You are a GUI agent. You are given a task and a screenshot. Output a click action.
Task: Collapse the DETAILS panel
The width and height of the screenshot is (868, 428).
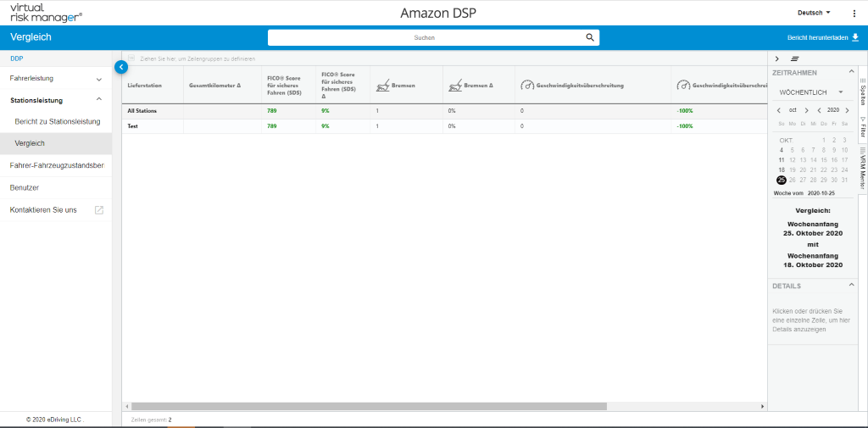click(851, 285)
